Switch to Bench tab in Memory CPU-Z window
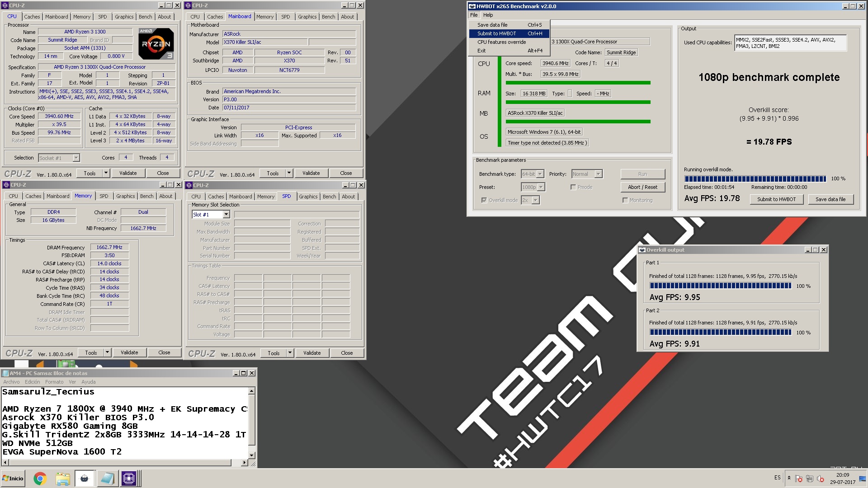 point(146,196)
